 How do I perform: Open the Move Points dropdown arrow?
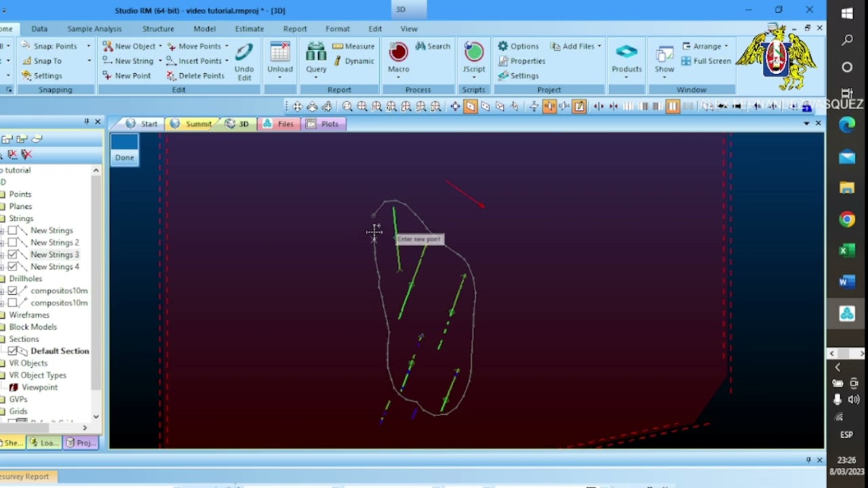(x=226, y=46)
